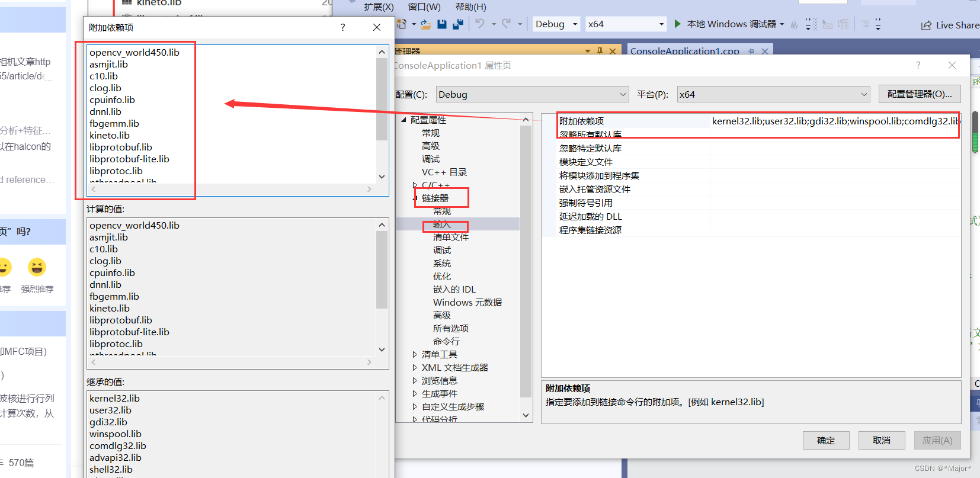Click the help question mark in 附加依赖项 dialog
The width and height of the screenshot is (980, 478).
pos(342,27)
